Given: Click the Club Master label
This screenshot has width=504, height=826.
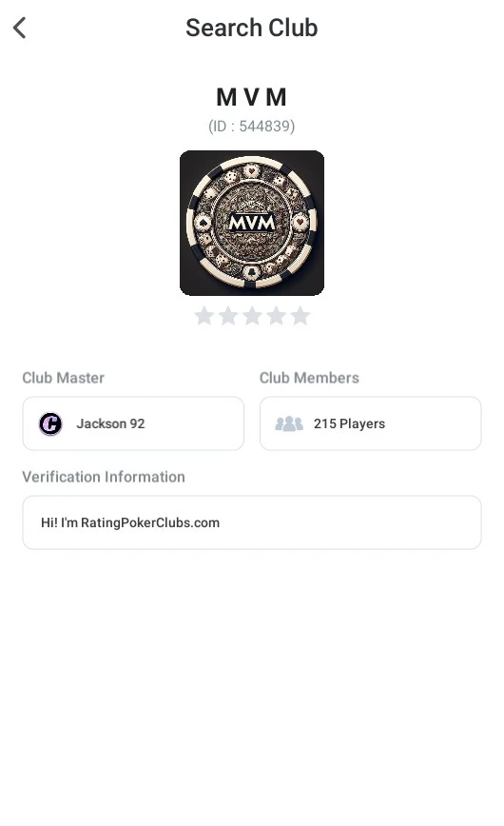Looking at the screenshot, I should coord(63,378).
